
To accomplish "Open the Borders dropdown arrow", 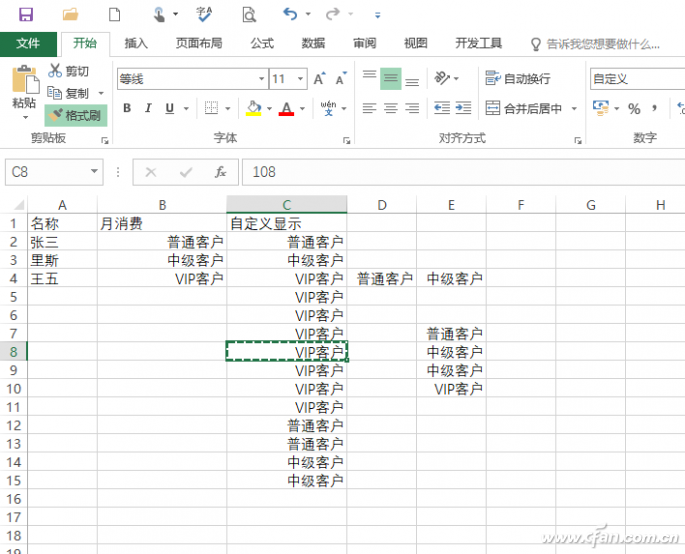I will [x=228, y=108].
